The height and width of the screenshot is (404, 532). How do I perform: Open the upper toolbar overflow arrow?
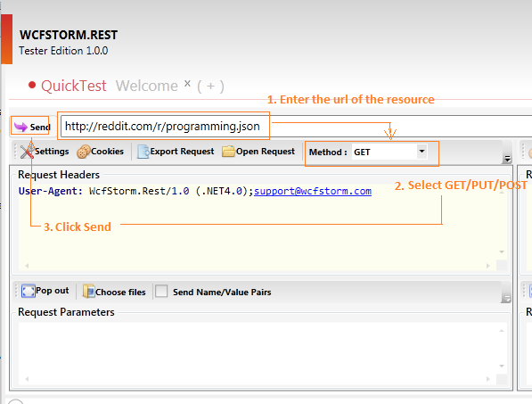[x=507, y=159]
